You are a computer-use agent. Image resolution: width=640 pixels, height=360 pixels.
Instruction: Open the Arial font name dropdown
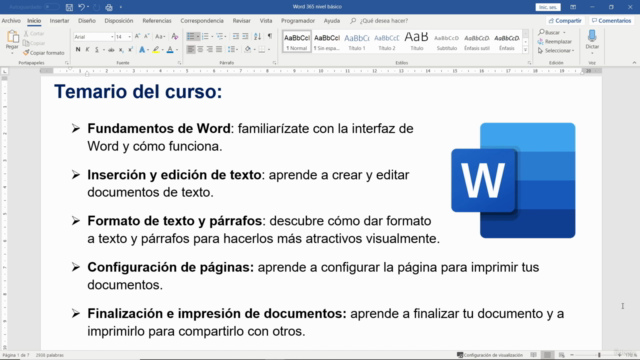coord(112,37)
